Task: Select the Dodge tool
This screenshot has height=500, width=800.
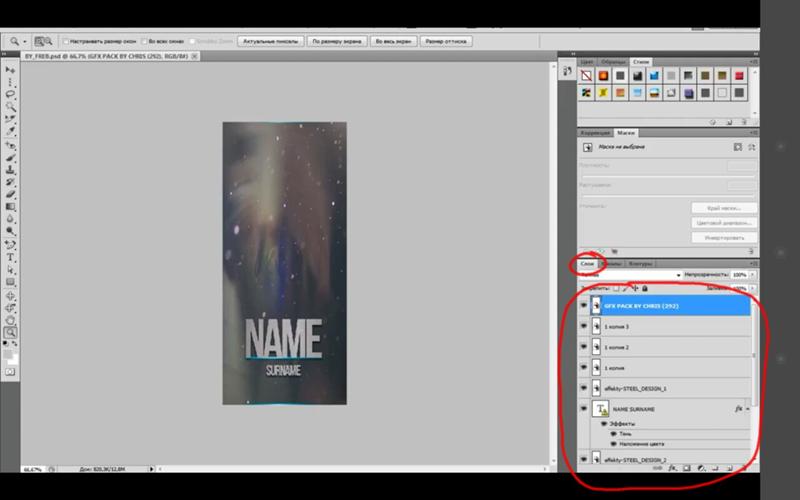Action: point(10,232)
